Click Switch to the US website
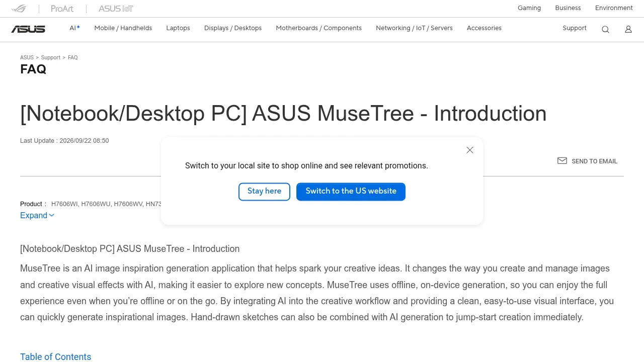Image resolution: width=644 pixels, height=362 pixels. tap(351, 192)
